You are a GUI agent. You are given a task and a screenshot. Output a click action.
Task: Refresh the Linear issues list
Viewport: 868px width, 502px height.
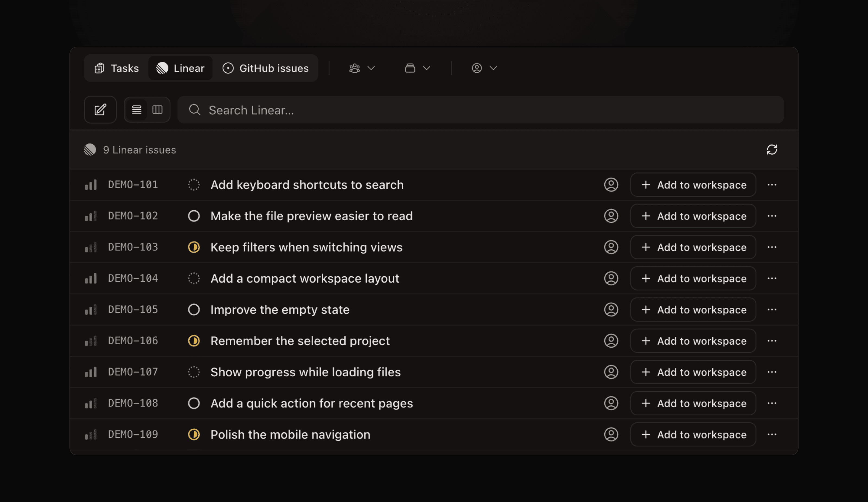click(x=771, y=150)
